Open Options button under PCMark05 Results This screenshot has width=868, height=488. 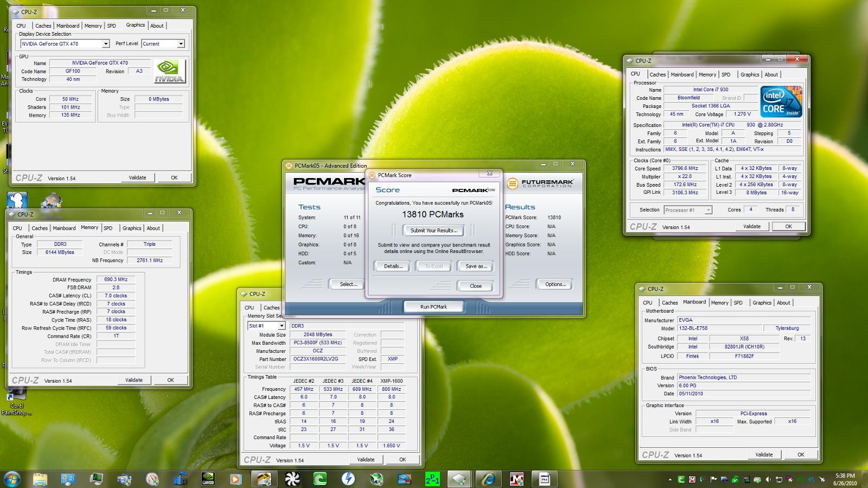[556, 284]
